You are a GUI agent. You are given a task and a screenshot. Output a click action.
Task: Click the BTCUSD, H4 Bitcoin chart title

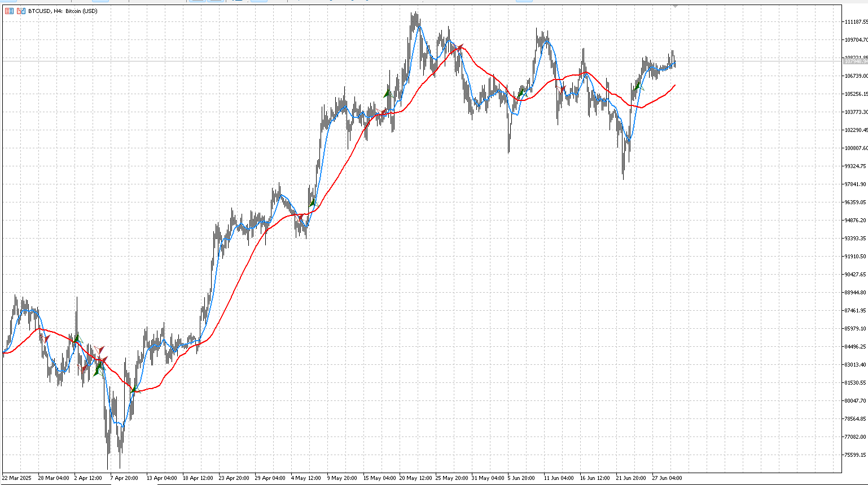tap(63, 11)
